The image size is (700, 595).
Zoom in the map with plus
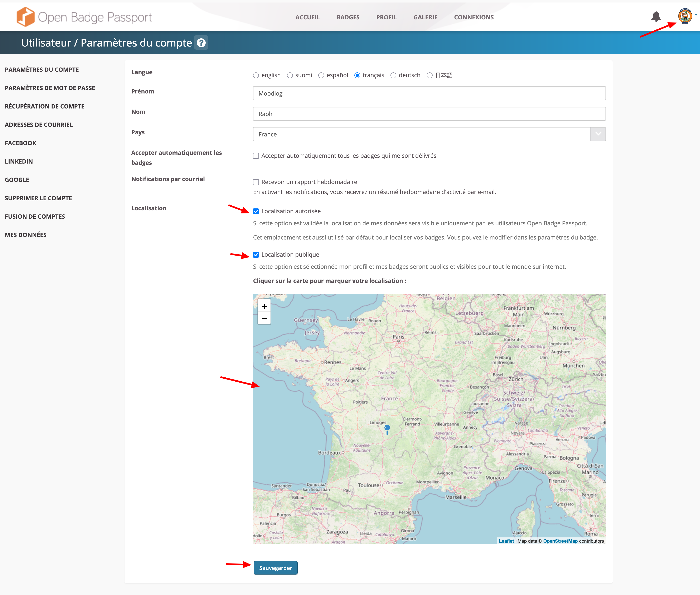point(264,306)
